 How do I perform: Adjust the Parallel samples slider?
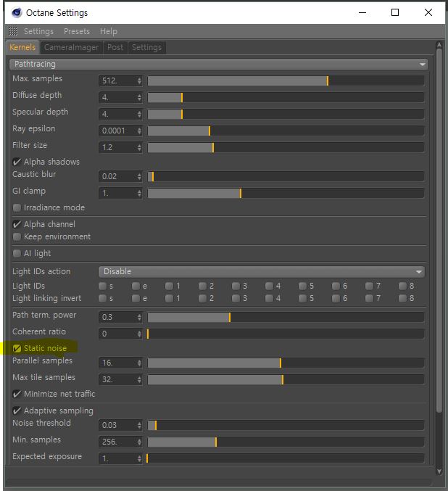(x=286, y=363)
